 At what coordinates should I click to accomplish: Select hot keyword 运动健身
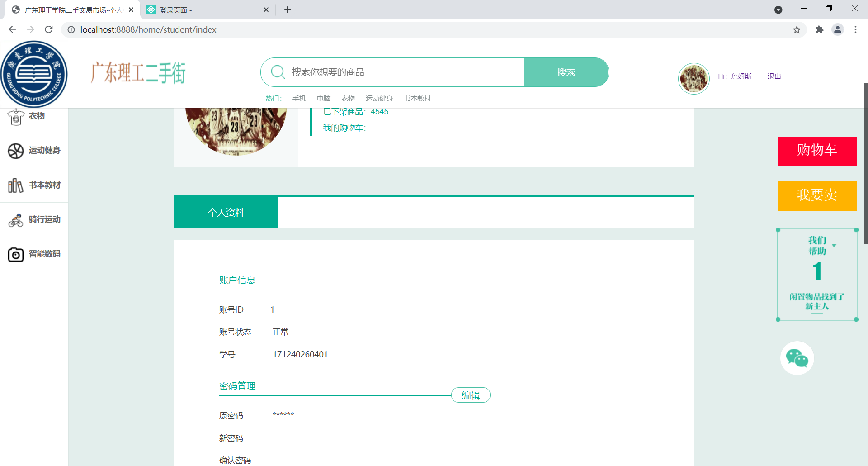click(x=379, y=99)
